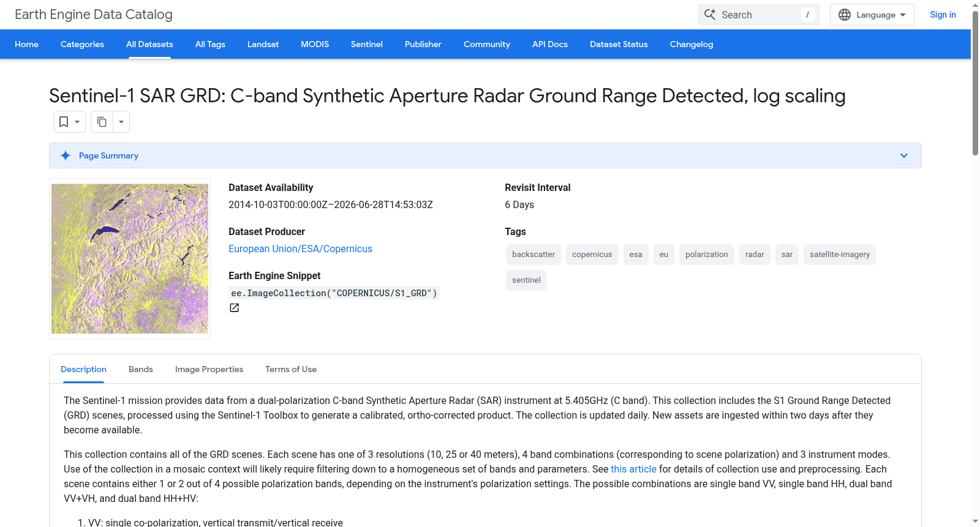Open the MODIS section
Image resolution: width=980 pixels, height=527 pixels.
pyautogui.click(x=315, y=44)
